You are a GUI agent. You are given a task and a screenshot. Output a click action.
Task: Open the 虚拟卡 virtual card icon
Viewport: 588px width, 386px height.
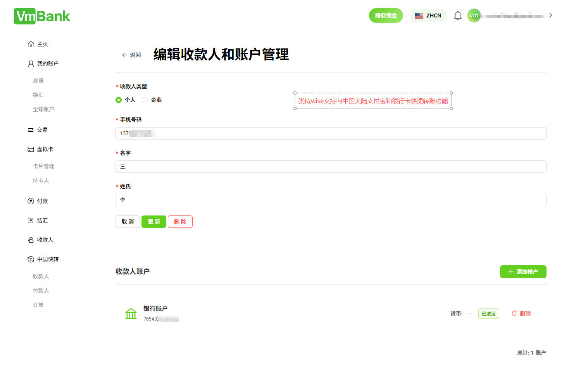[31, 149]
